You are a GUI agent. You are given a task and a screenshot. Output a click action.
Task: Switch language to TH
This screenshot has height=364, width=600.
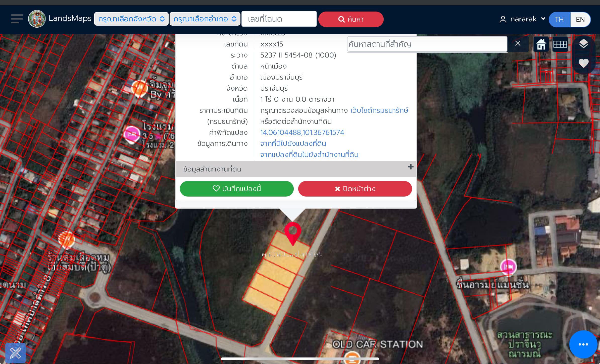559,19
